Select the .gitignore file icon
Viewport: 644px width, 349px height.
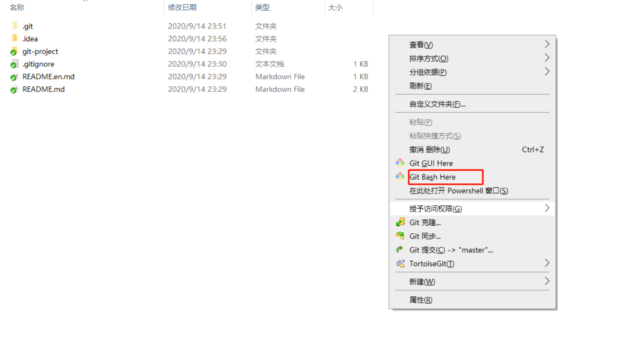14,64
